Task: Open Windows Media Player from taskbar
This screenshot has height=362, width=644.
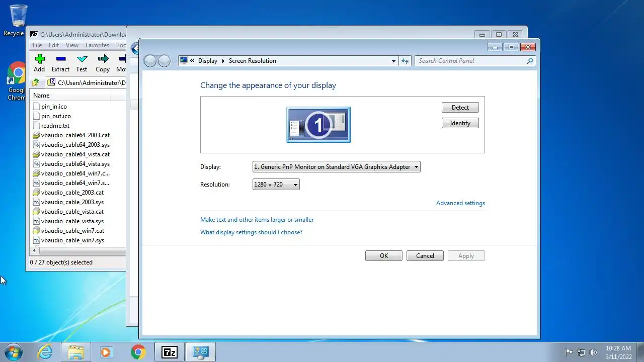Action: [106, 352]
